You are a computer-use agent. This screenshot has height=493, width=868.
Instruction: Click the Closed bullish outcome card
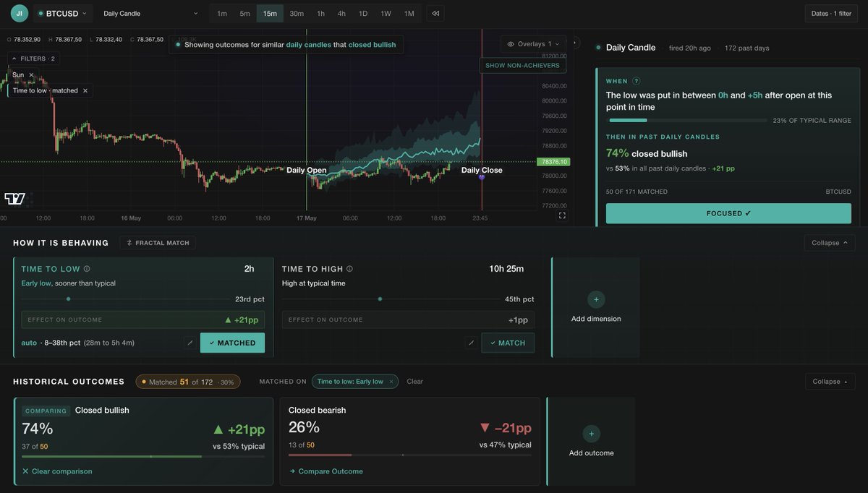(x=143, y=441)
